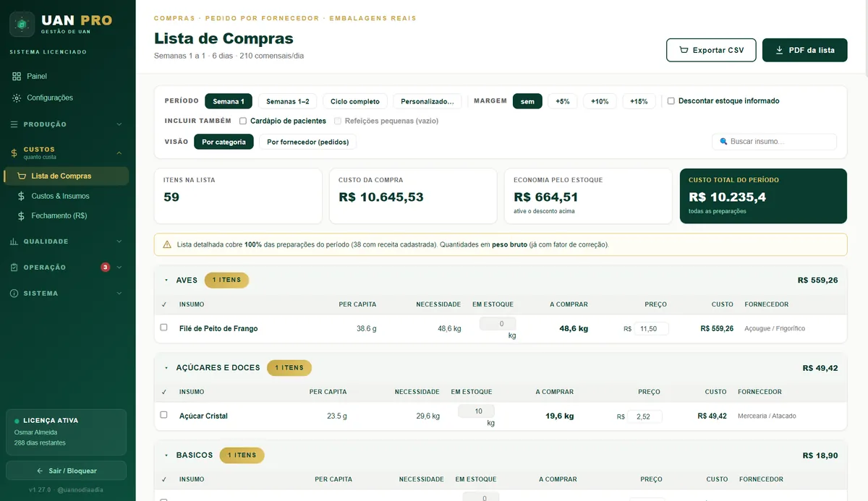Download the PDF da lista
Screen dimensions: 868x501
[x=804, y=50]
